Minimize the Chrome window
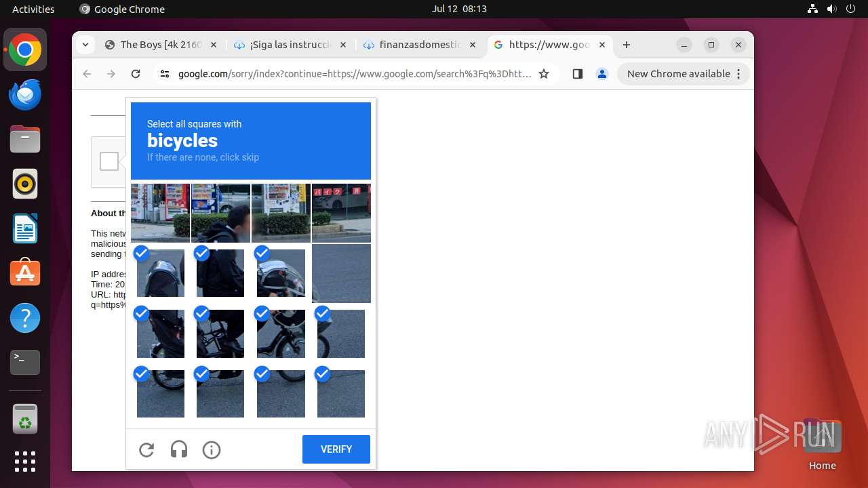 (x=684, y=45)
